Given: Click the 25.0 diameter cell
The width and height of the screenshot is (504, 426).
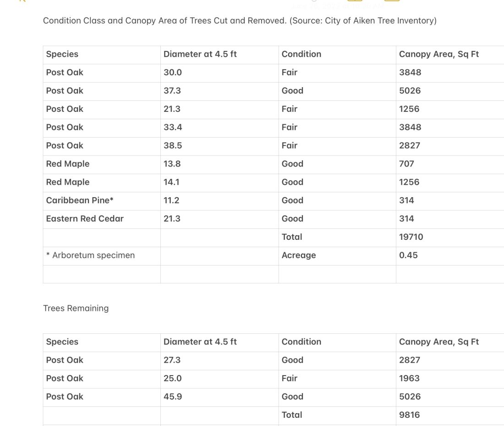Looking at the screenshot, I should pyautogui.click(x=173, y=378).
